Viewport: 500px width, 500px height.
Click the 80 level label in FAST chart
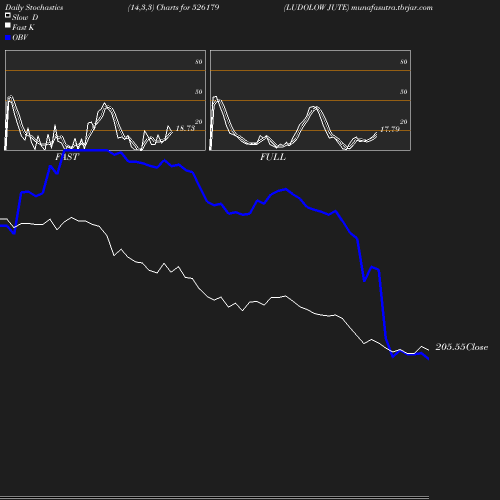pos(199,62)
